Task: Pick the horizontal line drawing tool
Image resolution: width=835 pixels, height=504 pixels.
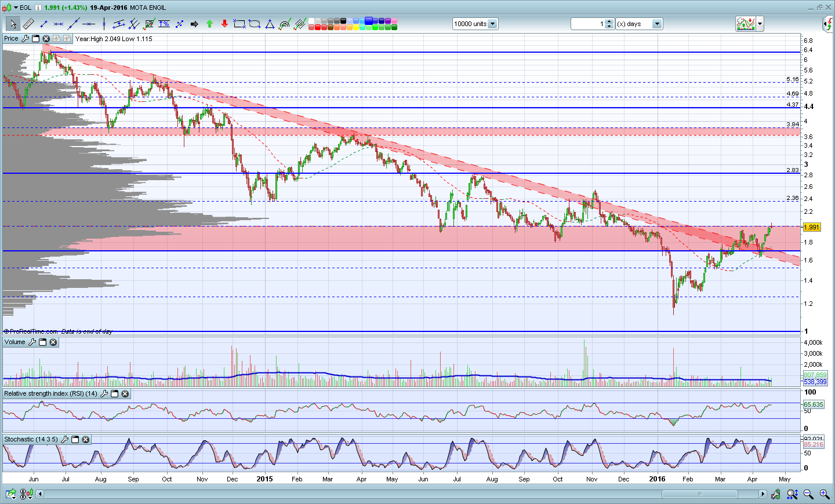Action: (x=89, y=24)
